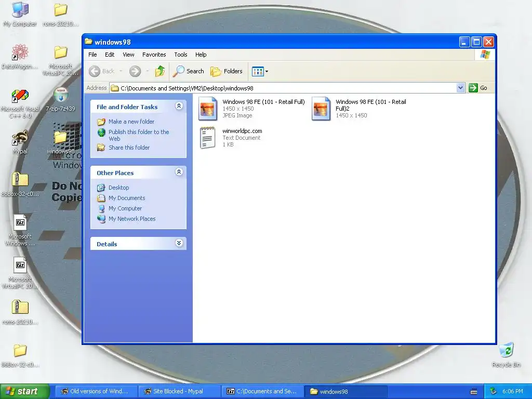Click the Back navigation button
This screenshot has height=399, width=532.
coord(101,71)
